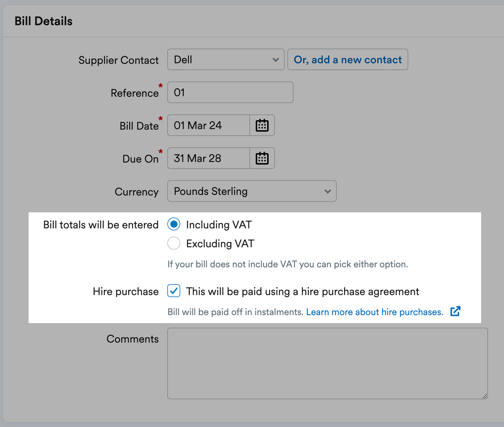This screenshot has width=504, height=427.
Task: Click the Bill Details heading
Action: coord(43,21)
